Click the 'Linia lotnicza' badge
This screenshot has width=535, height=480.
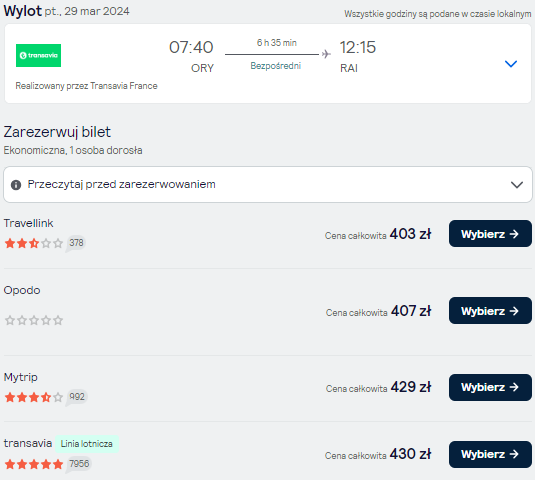click(87, 443)
